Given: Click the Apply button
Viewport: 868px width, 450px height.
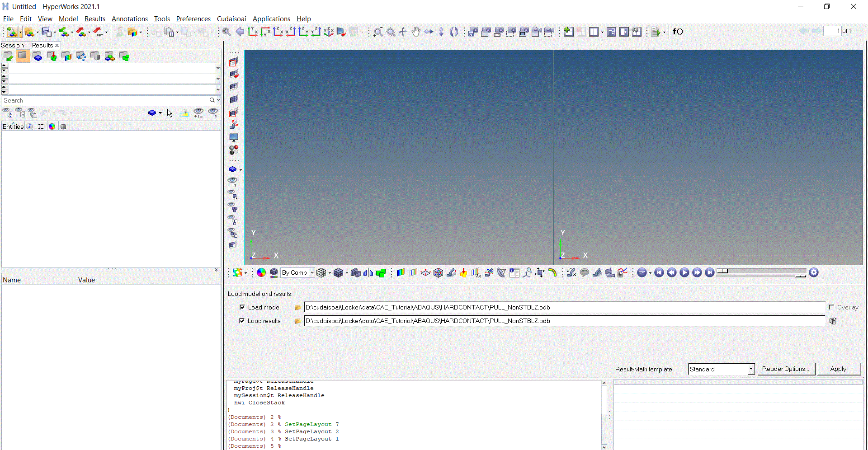Looking at the screenshot, I should [x=839, y=369].
